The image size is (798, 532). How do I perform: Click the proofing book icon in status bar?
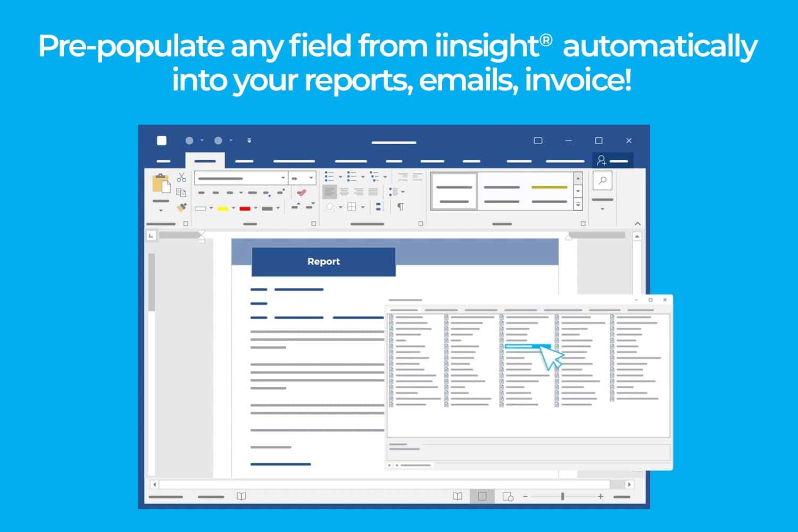pos(242,496)
